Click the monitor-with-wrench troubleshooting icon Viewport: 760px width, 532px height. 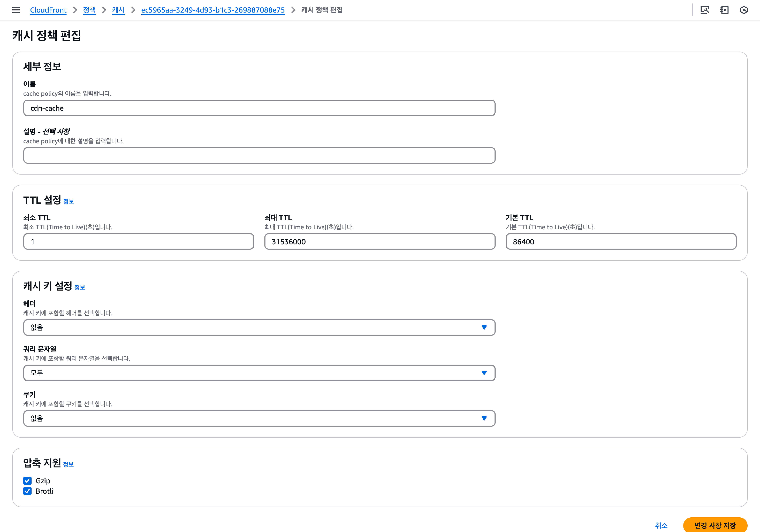point(704,10)
